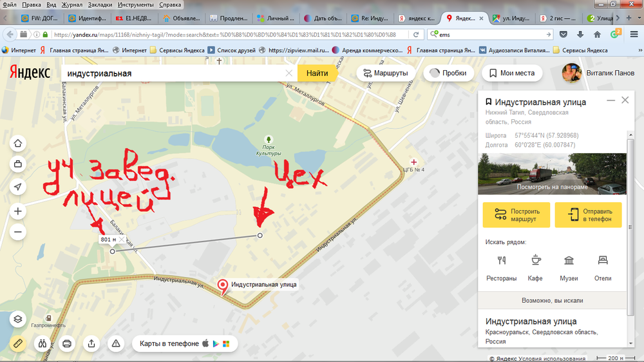Screen dimensions: 644x362
Task: Open the Закладки menu
Action: point(100,5)
